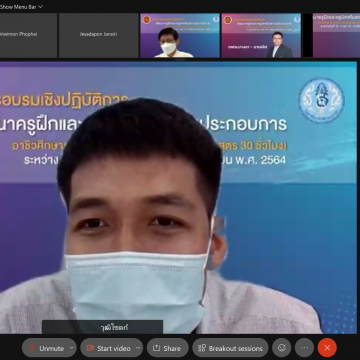Viewport: 360px width, 360px height.
Task: Click the Show Menu Bar label
Action: pos(18,7)
